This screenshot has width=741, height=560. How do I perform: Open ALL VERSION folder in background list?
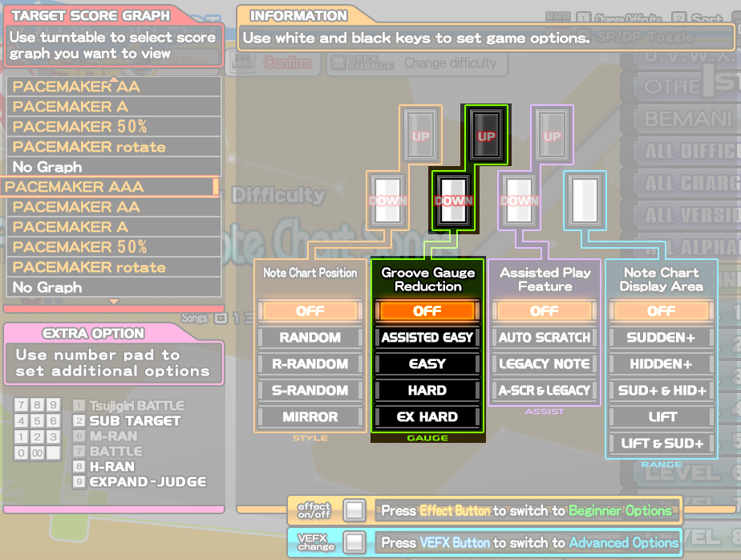pyautogui.click(x=690, y=215)
